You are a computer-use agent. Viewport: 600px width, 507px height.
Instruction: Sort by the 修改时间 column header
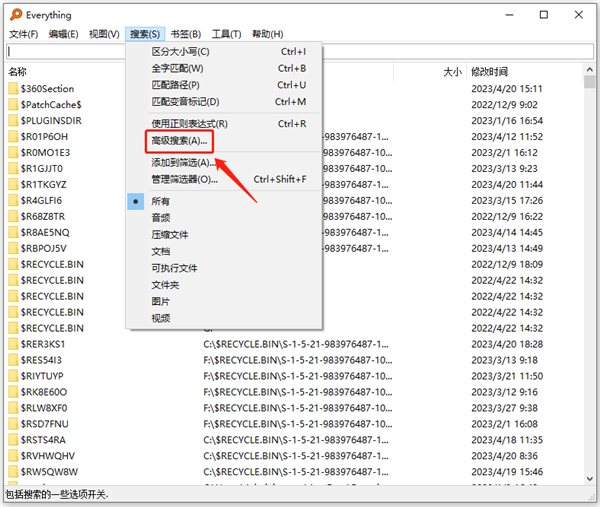click(x=488, y=72)
